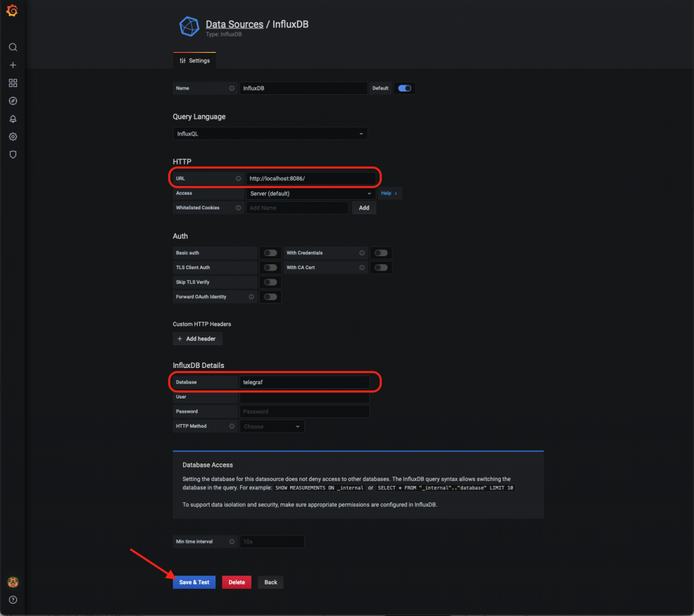
Task: Click the Add button for whitelisted cookies
Action: coord(364,207)
